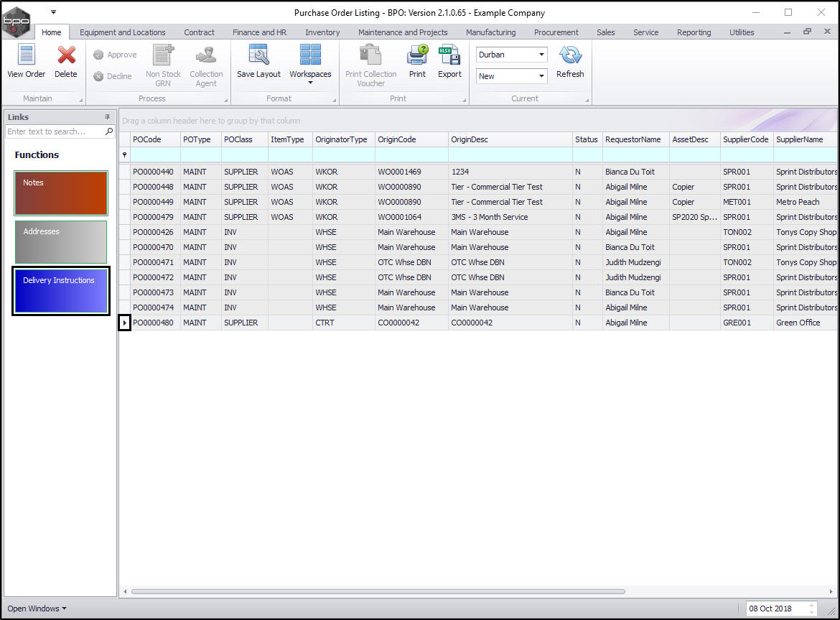This screenshot has width=840, height=620.
Task: Open the Workspaces dropdown
Action: (310, 63)
